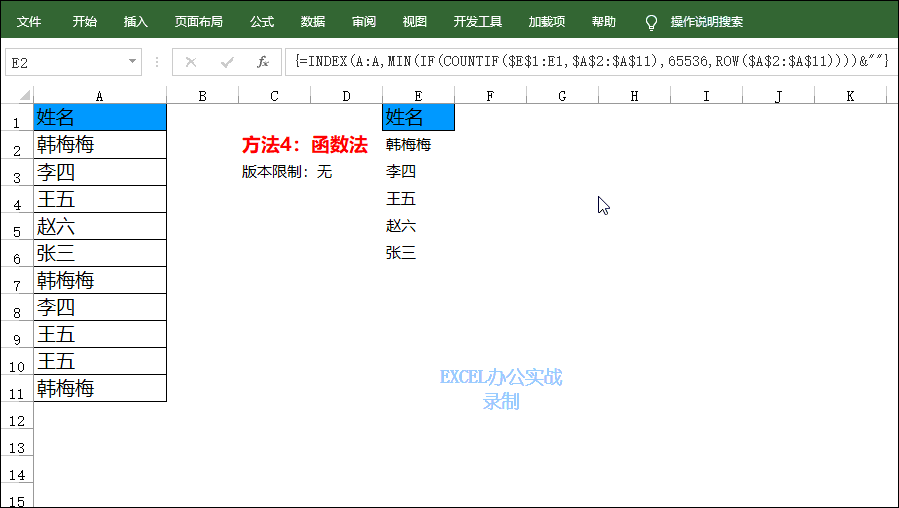This screenshot has height=508, width=899.
Task: Click the red 方法4：函数法 text
Action: pyautogui.click(x=304, y=144)
